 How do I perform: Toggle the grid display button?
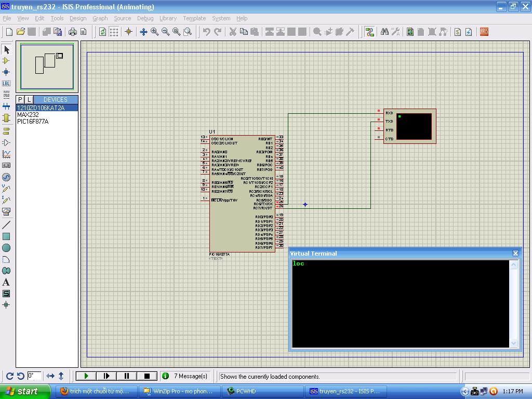114,32
